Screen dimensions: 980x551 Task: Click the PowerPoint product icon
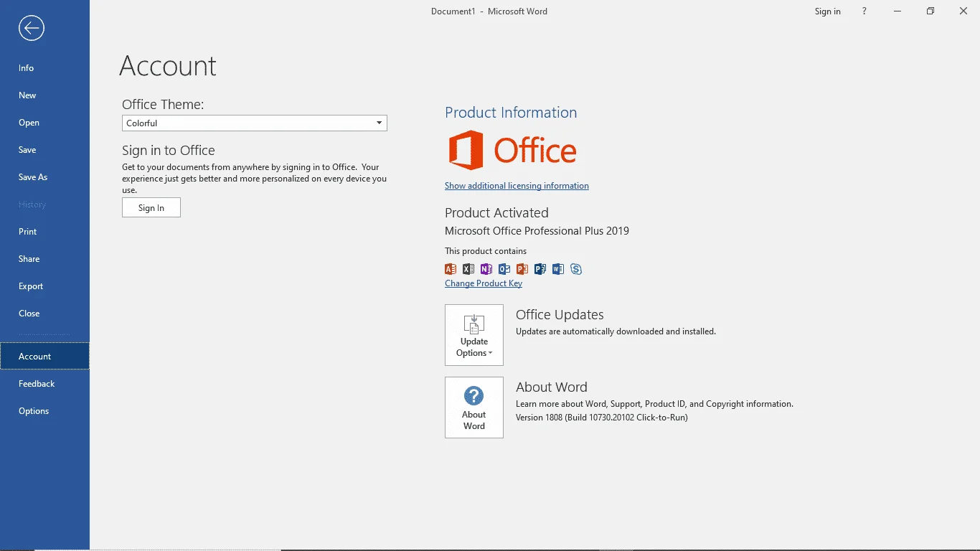pyautogui.click(x=522, y=269)
